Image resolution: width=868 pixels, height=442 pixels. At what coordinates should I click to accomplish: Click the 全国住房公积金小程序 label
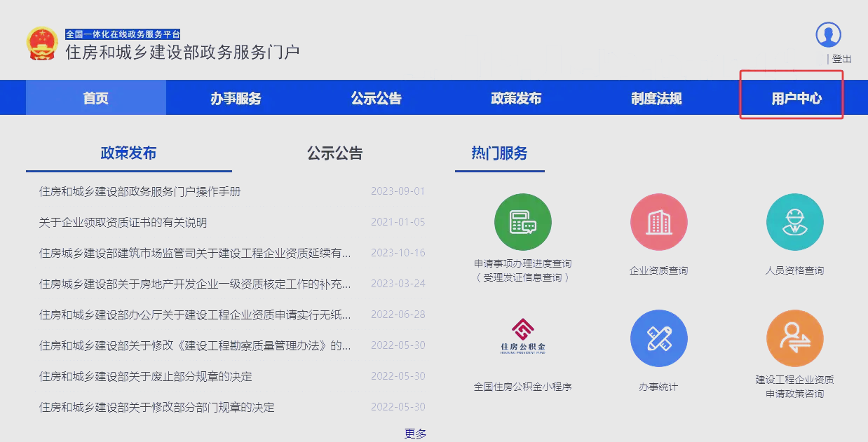coord(522,386)
